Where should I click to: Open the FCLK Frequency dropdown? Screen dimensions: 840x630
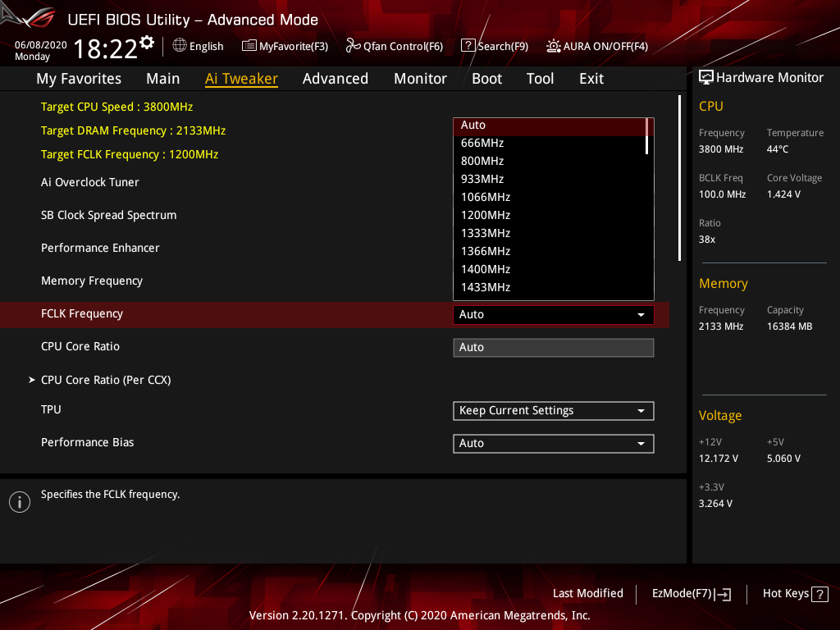click(x=554, y=314)
